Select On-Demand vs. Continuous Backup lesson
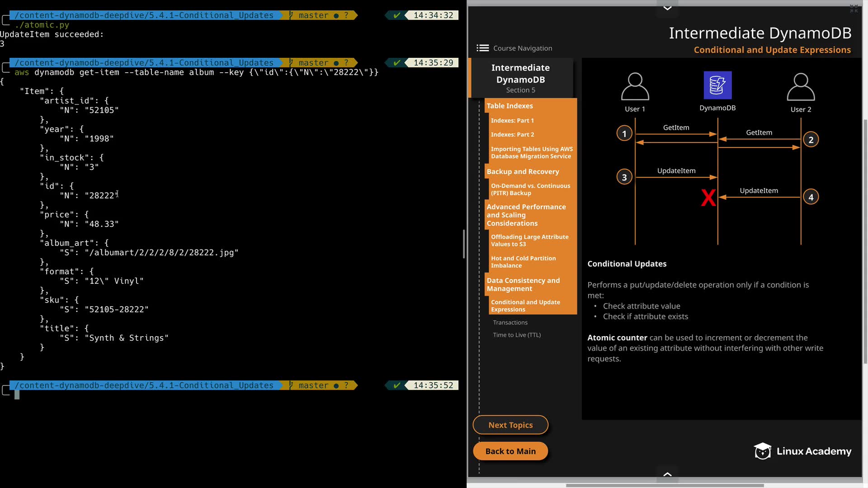868x488 pixels. pos(530,189)
